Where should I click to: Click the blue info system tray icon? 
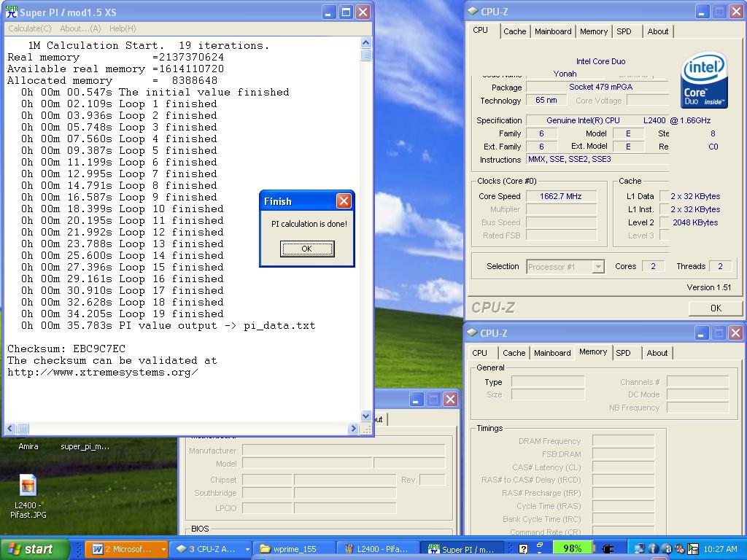654,549
